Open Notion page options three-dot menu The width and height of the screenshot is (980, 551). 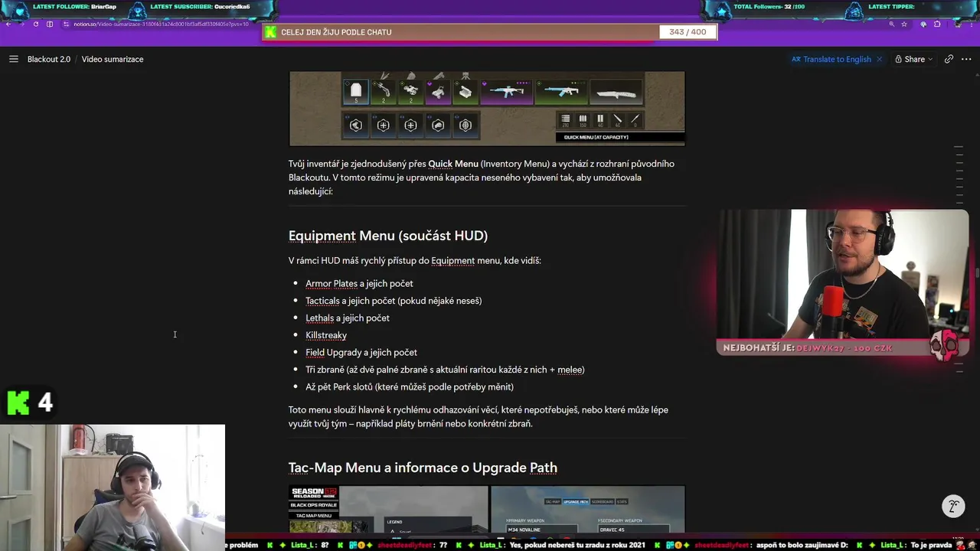coord(966,59)
